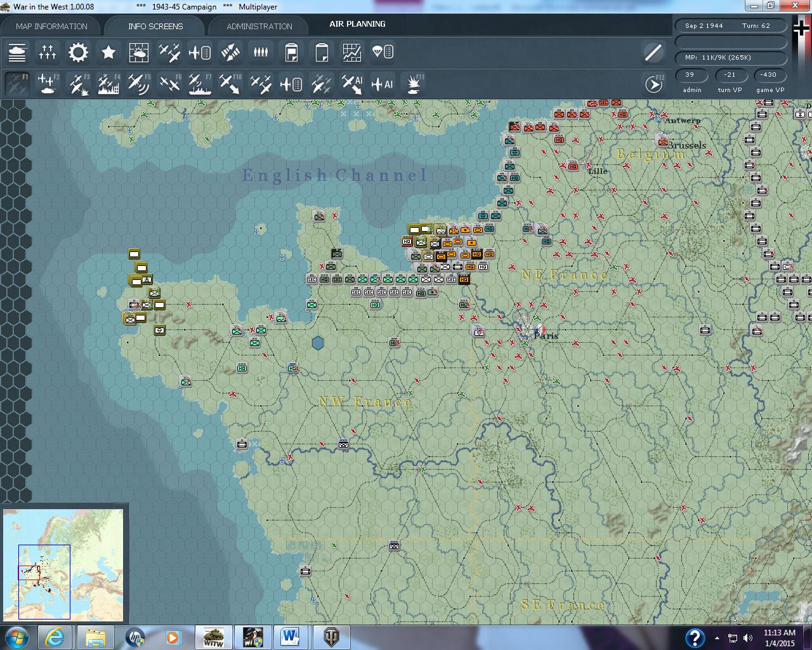Click the four-aircraft icon in the second row
This screenshot has width=812, height=650.
coord(261,84)
